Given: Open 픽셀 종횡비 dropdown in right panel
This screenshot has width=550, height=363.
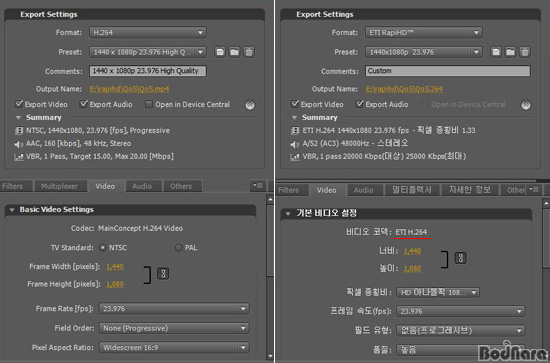Looking at the screenshot, I should (x=438, y=292).
